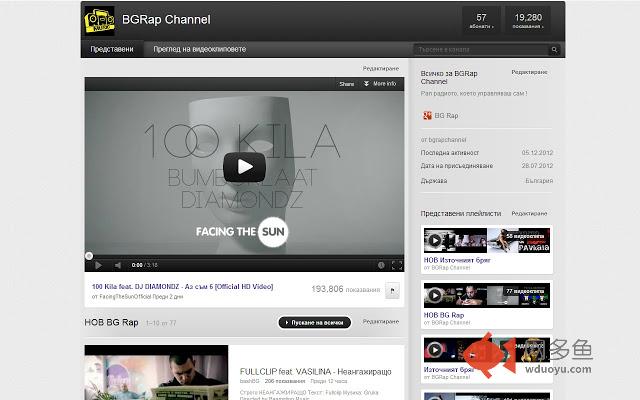This screenshot has width=640, height=400.
Task: Click the BG Rap Google+ icon
Action: pyautogui.click(x=427, y=116)
